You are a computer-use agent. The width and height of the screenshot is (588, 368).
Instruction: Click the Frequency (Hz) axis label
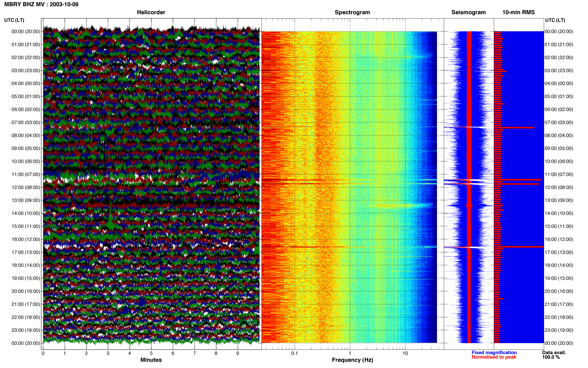[x=352, y=360]
